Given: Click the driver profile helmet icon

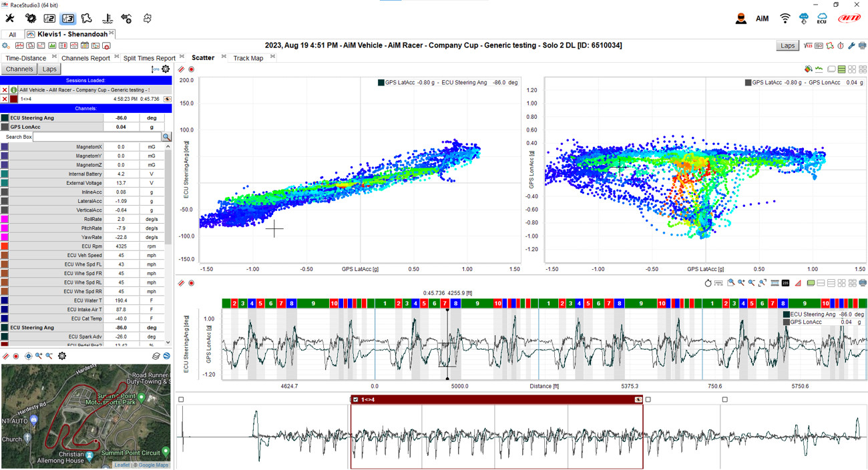Looking at the screenshot, I should (x=740, y=19).
